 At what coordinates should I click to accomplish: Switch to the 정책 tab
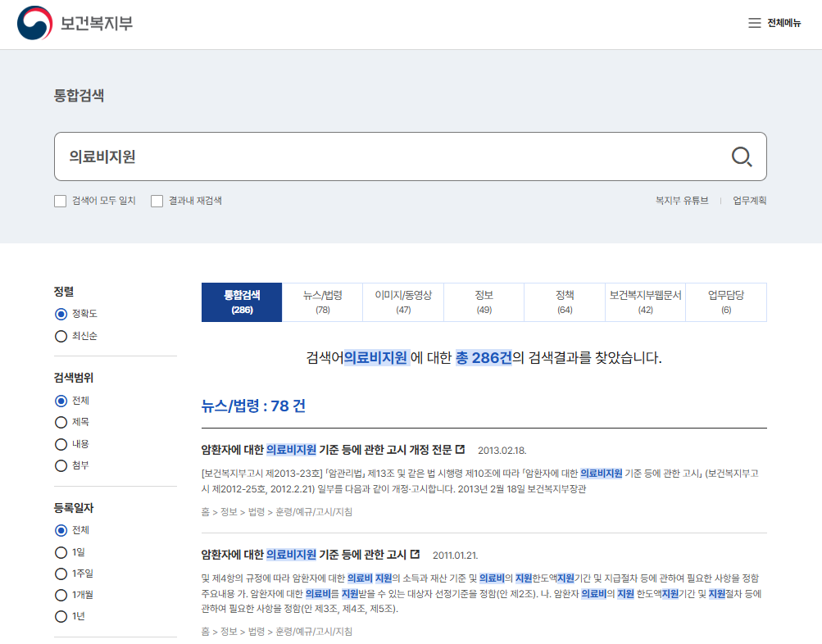564,302
